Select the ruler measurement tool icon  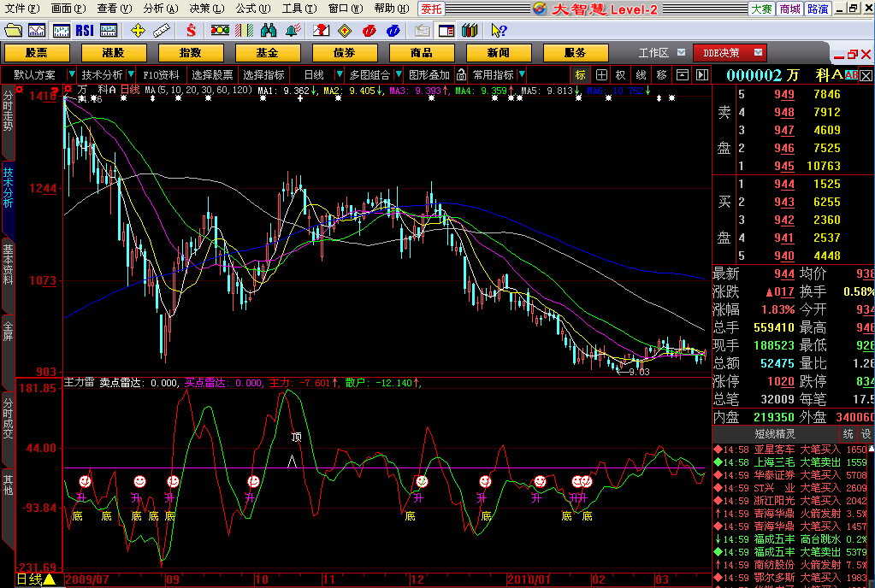(161, 31)
